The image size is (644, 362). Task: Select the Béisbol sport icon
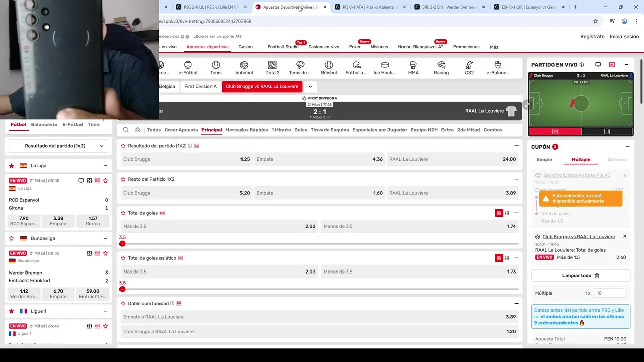point(329,68)
